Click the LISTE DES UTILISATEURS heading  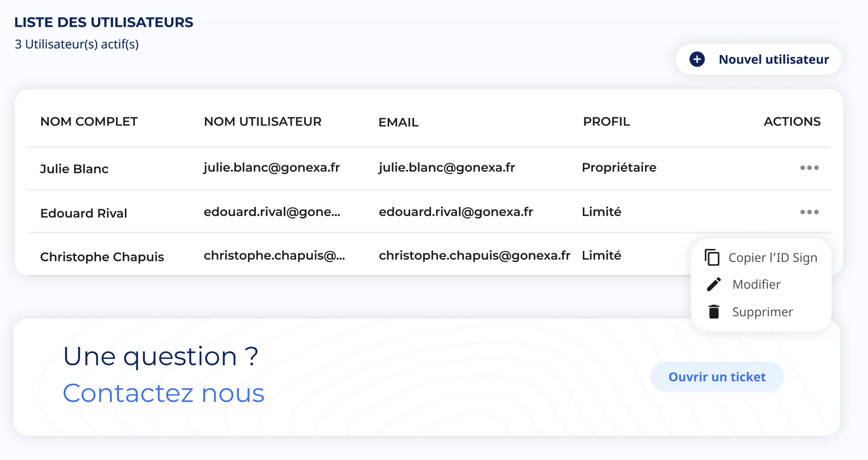coord(104,22)
